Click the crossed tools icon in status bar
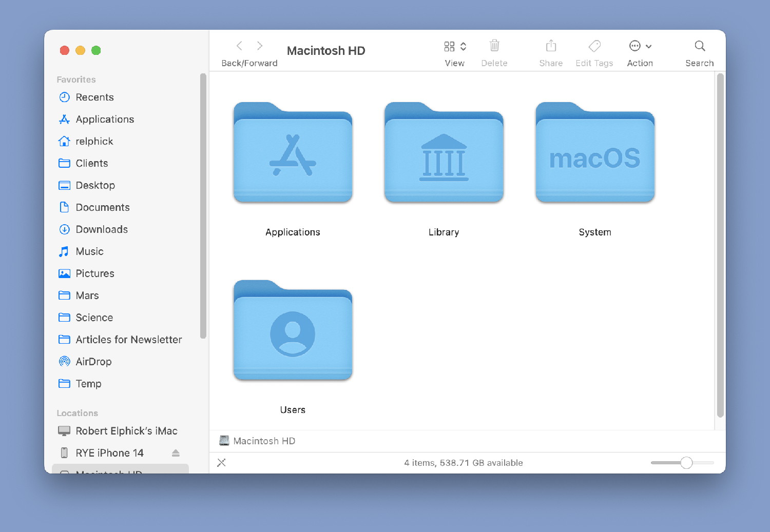 (222, 463)
